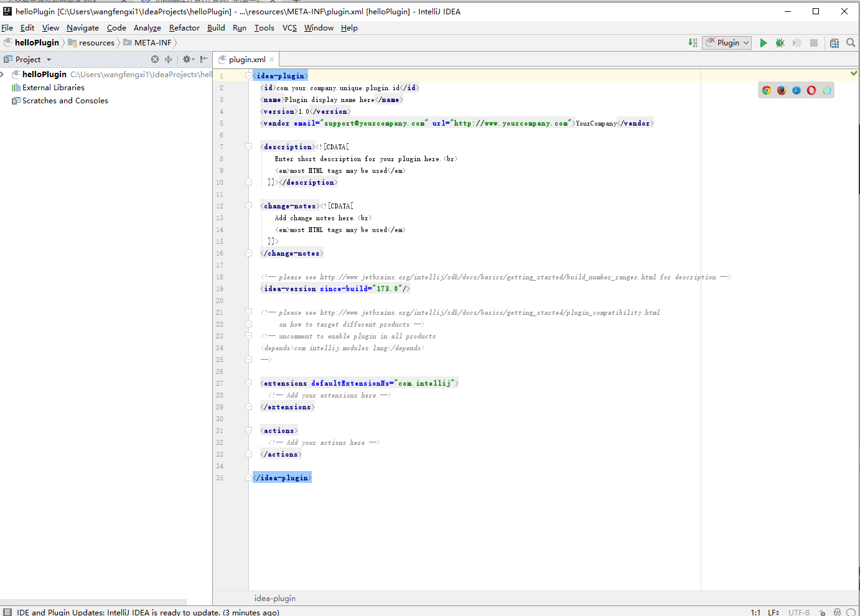Screen dimensions: 860x616
Task: Click the Build project binary arrow icon
Action: click(x=693, y=43)
